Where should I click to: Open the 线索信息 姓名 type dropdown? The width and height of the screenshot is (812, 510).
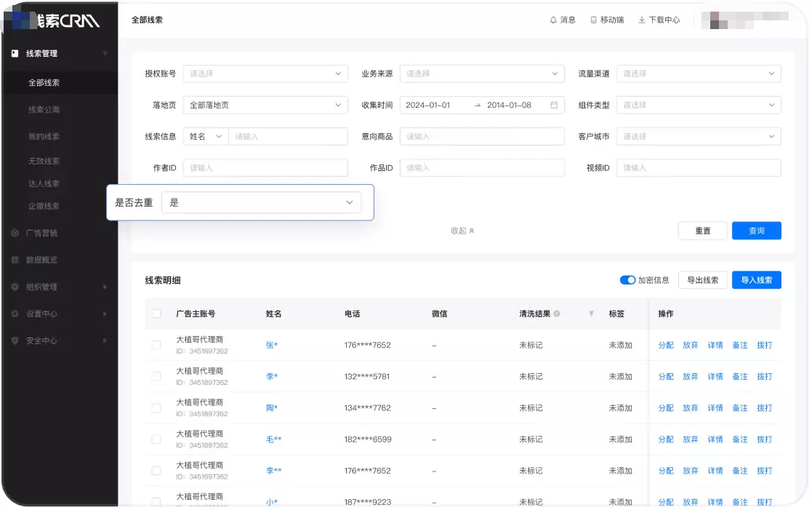point(206,136)
